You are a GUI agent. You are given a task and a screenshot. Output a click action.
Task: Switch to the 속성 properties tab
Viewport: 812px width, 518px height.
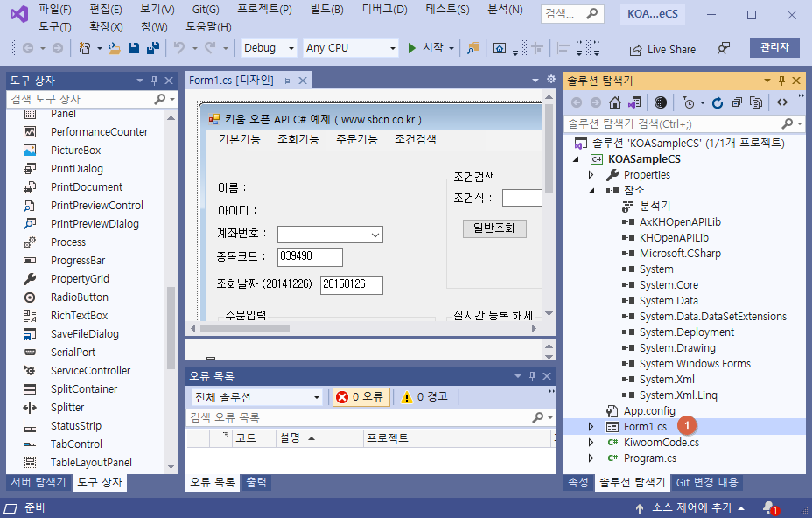[x=577, y=482]
